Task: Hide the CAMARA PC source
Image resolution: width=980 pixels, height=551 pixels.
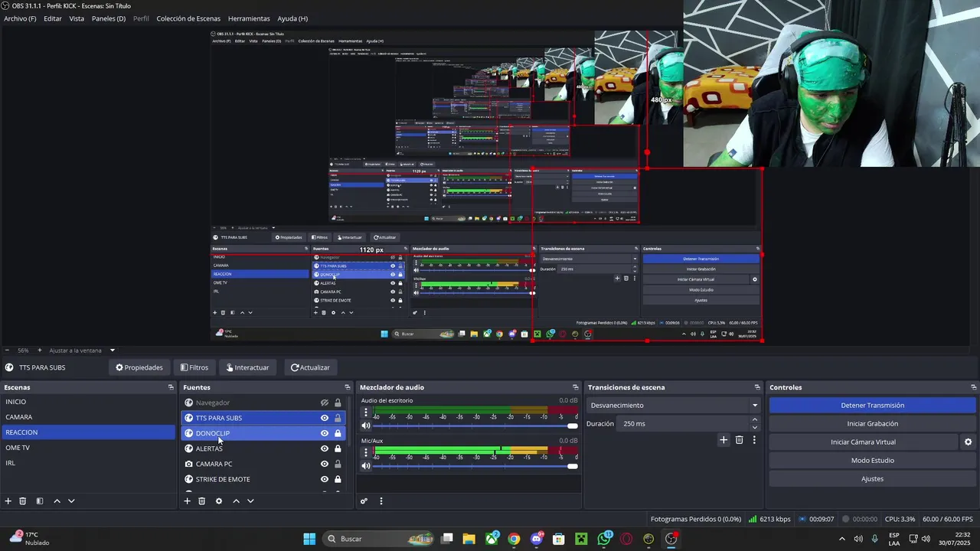Action: point(325,464)
